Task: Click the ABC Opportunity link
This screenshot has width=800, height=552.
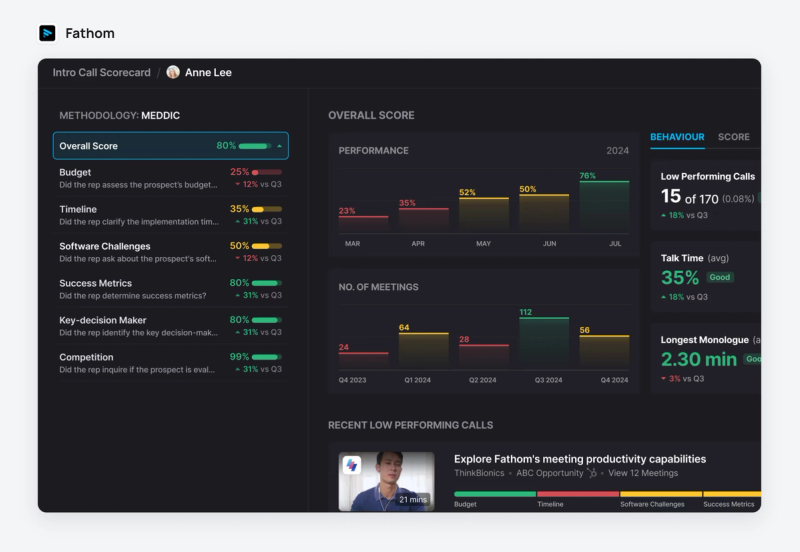Action: [549, 473]
